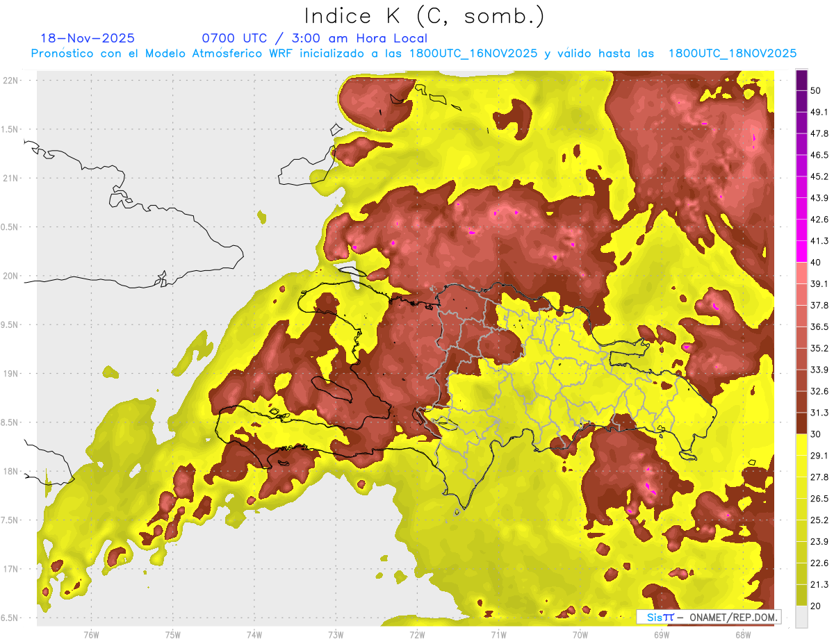Click the '27.8' value on the color scale

click(819, 477)
